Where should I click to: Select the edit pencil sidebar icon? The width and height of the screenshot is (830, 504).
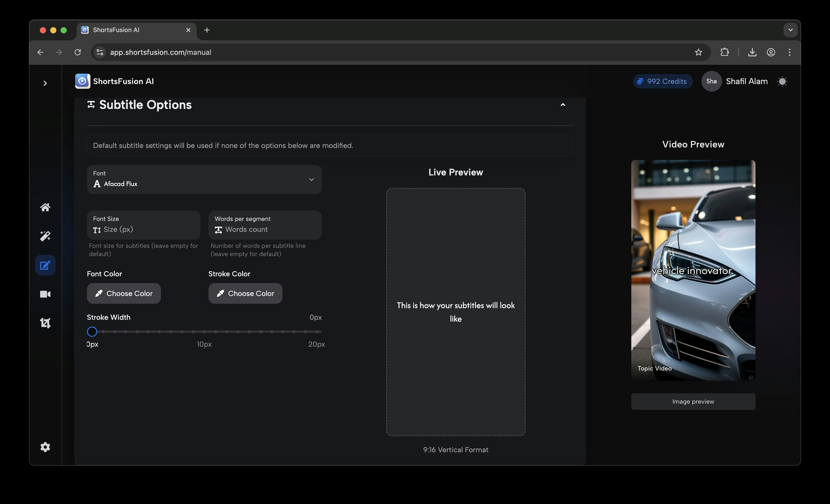45,265
